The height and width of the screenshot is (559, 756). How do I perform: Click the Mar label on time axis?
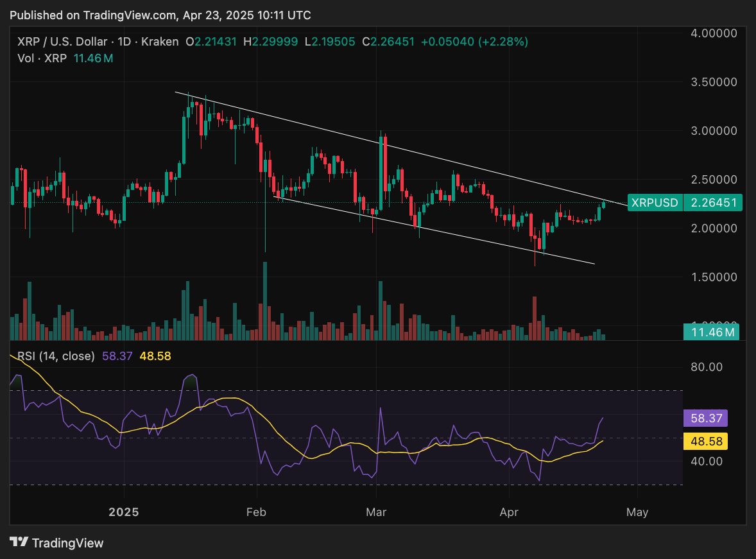[376, 512]
